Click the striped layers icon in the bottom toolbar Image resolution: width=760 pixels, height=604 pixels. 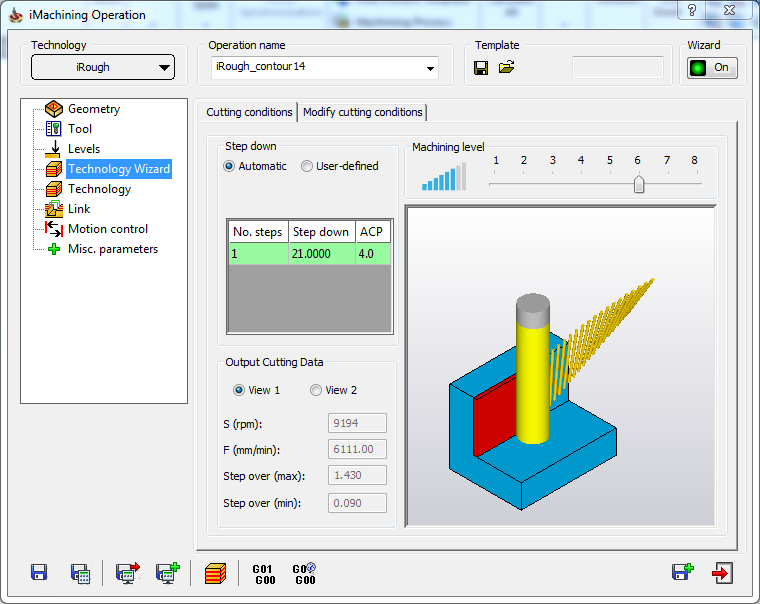215,573
